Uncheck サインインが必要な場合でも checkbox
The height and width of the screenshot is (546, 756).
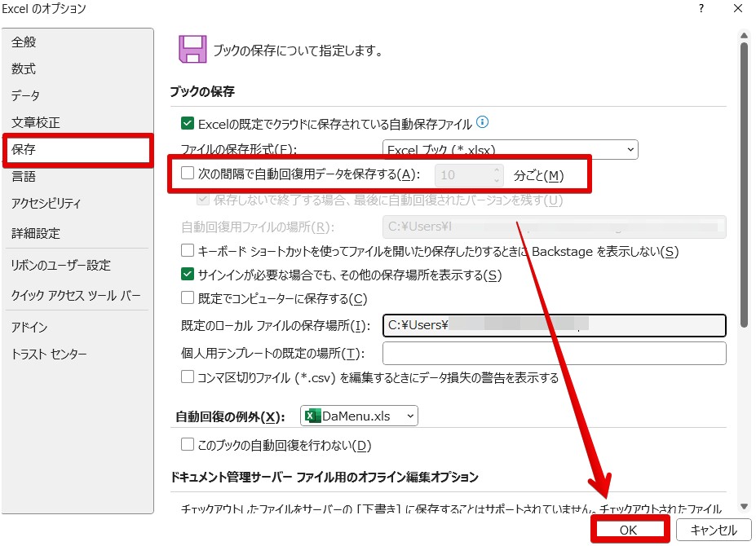click(x=187, y=274)
